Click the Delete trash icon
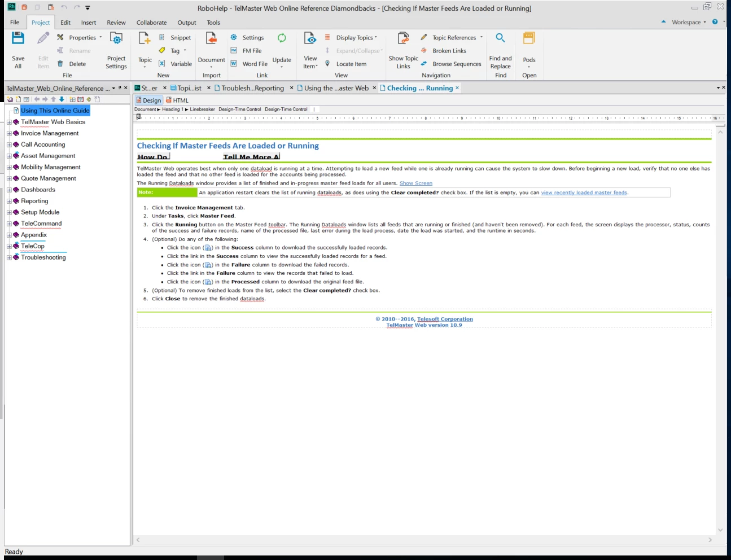This screenshot has height=560, width=731. (60, 64)
